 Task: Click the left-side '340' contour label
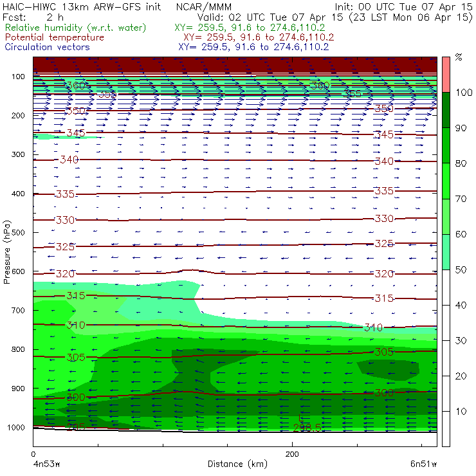[x=69, y=160]
